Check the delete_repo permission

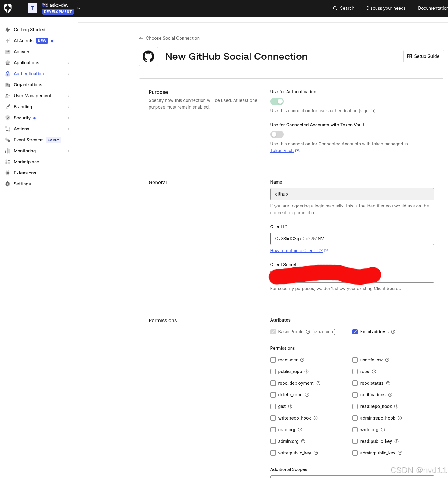273,395
